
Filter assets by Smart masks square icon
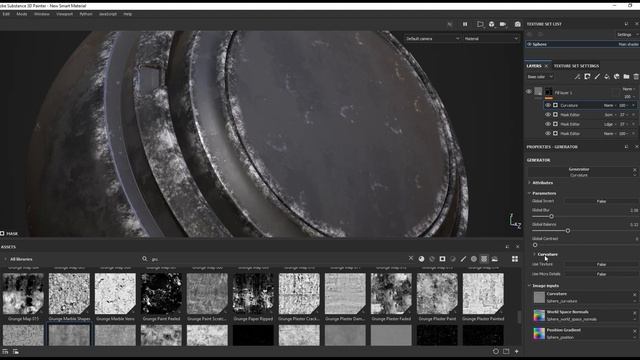(x=442, y=259)
